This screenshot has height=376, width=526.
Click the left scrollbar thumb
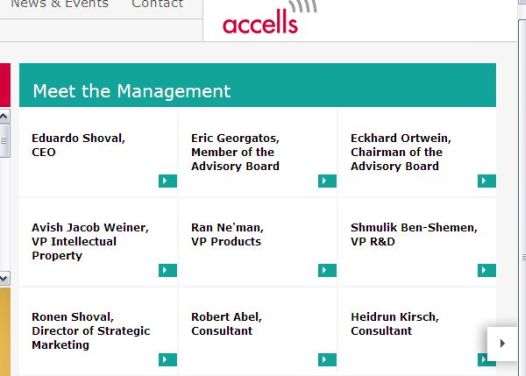click(4, 141)
